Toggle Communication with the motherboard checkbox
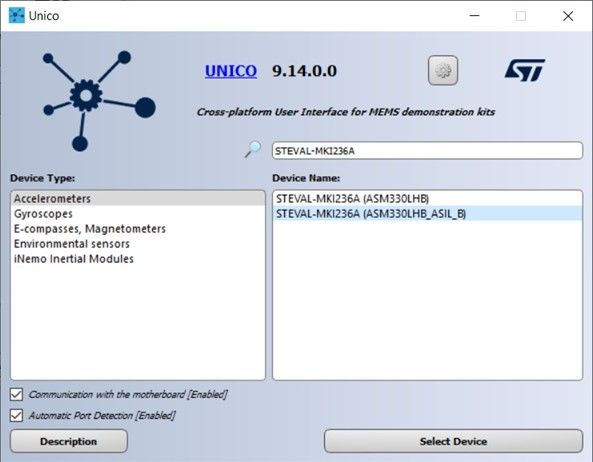The height and width of the screenshot is (462, 593). click(16, 394)
